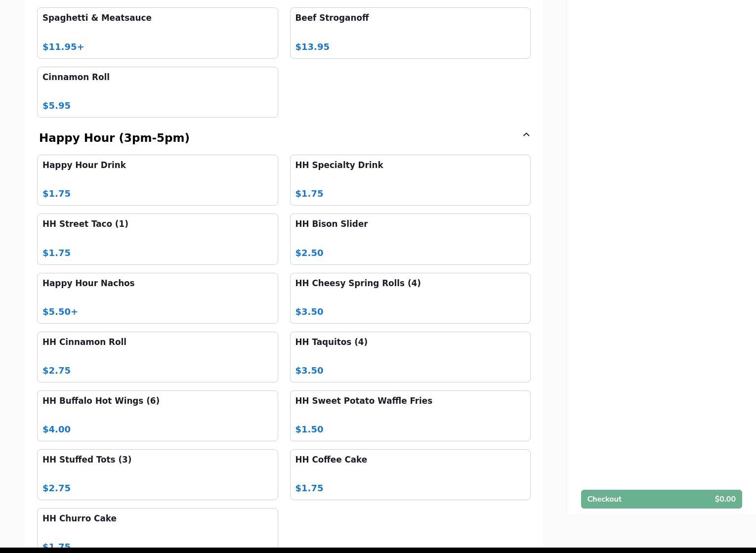Screen dimensions: 756x553
Task: Select the HH Cinnamon Roll card
Action: [x=157, y=357]
